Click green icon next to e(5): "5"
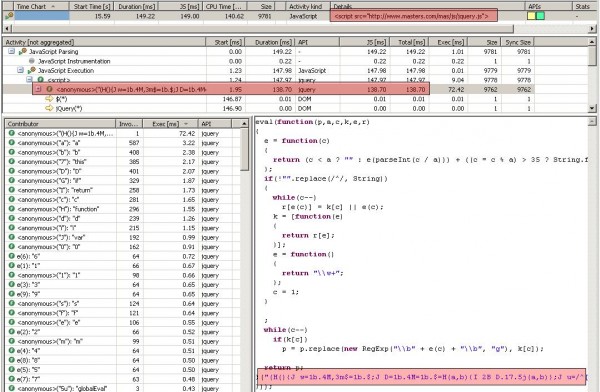Viewport: 600px width, 392px height. (11, 369)
